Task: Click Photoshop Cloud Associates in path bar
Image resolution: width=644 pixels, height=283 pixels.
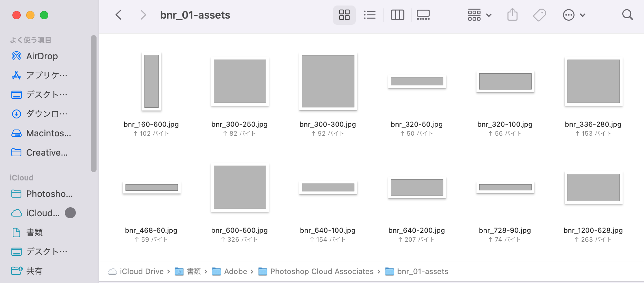Action: [321, 272]
